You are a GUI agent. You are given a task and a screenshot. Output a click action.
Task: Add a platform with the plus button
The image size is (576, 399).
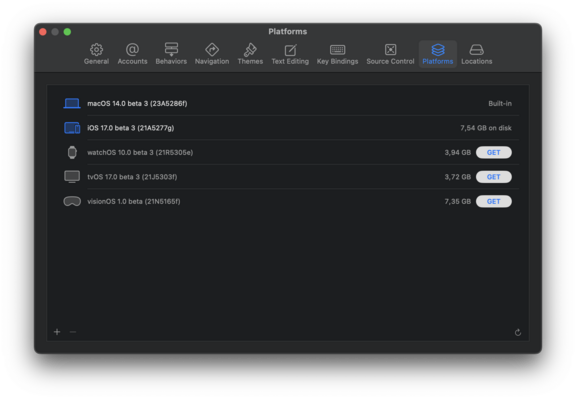[x=57, y=332]
